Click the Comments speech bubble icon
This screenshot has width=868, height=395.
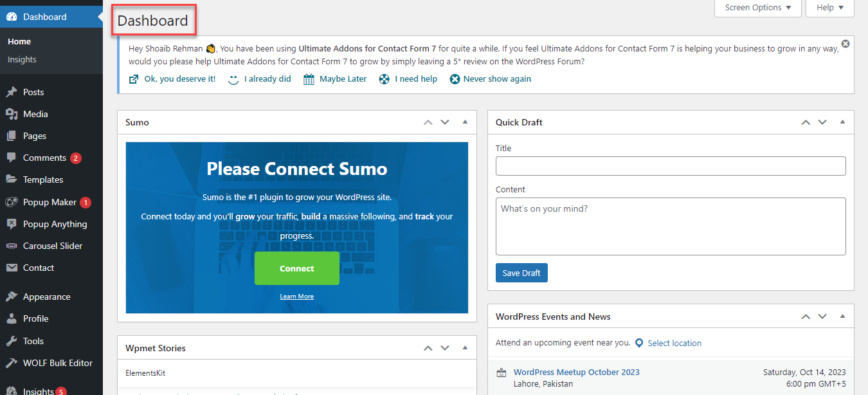click(x=12, y=158)
